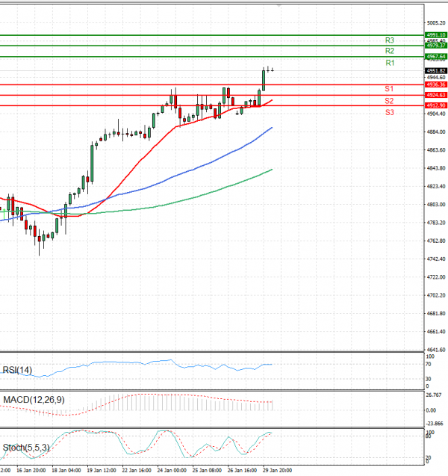Viewport: 448px width, 476px height.
Task: Click the Stoch(5,5,3) indicator label
Action: point(26,447)
